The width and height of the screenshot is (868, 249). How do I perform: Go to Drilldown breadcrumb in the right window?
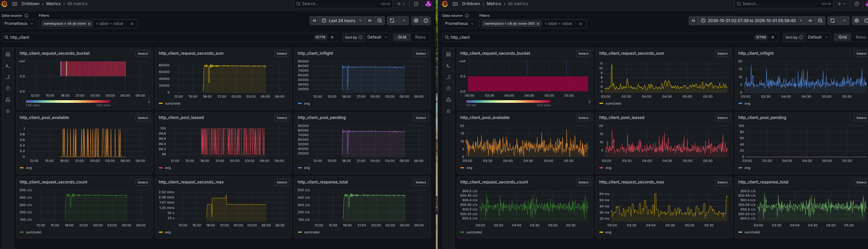[x=471, y=4]
